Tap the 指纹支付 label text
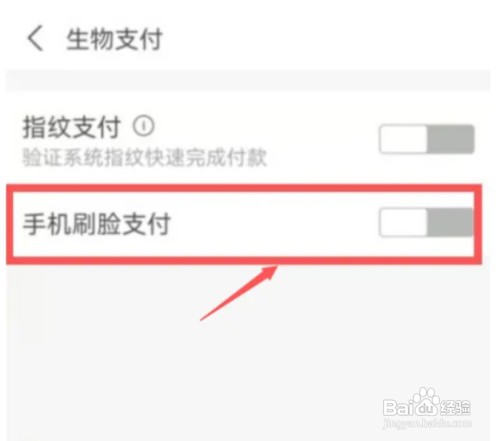 point(72,127)
